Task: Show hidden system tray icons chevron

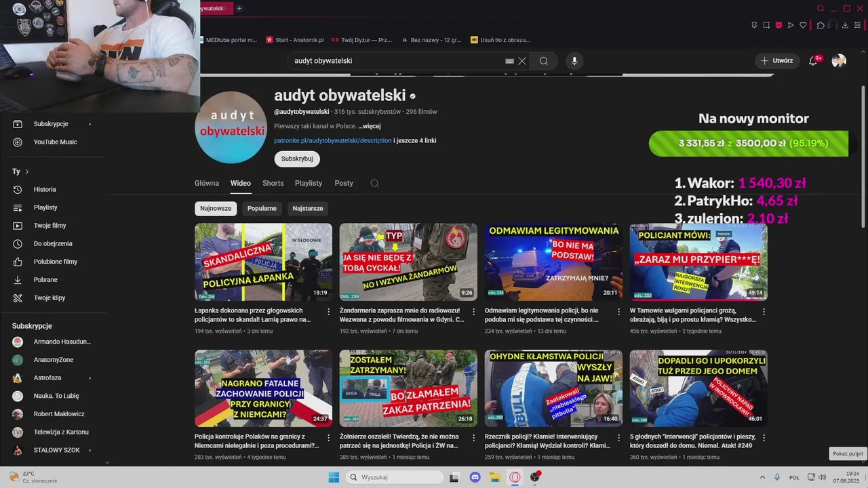Action: click(x=762, y=477)
